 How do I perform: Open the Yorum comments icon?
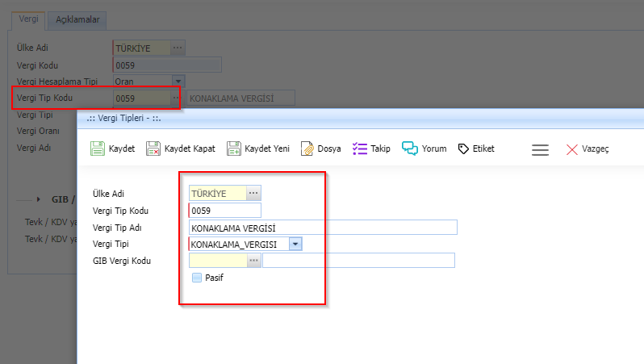point(409,149)
